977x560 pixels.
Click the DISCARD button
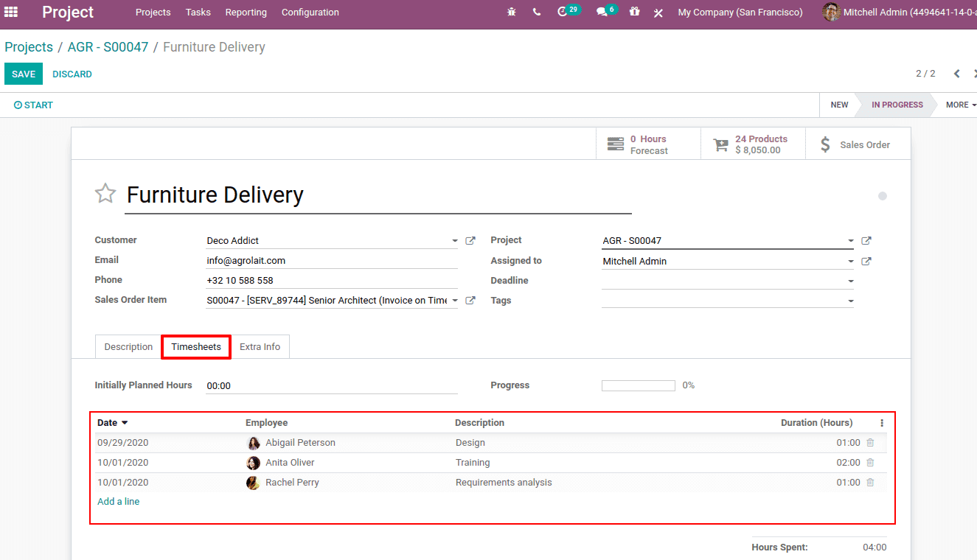pyautogui.click(x=72, y=74)
